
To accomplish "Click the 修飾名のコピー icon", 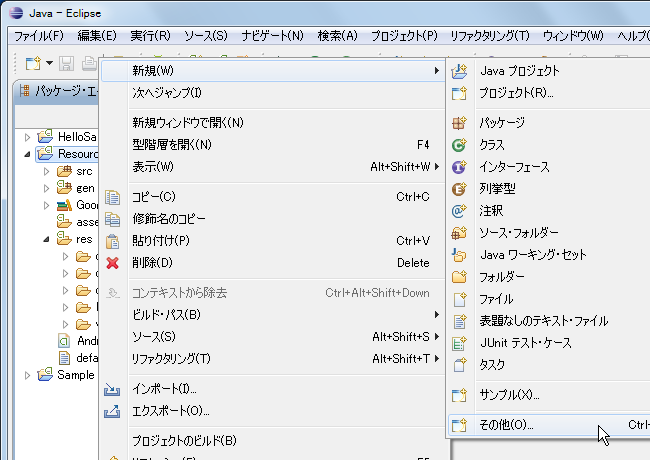I will pos(112,219).
